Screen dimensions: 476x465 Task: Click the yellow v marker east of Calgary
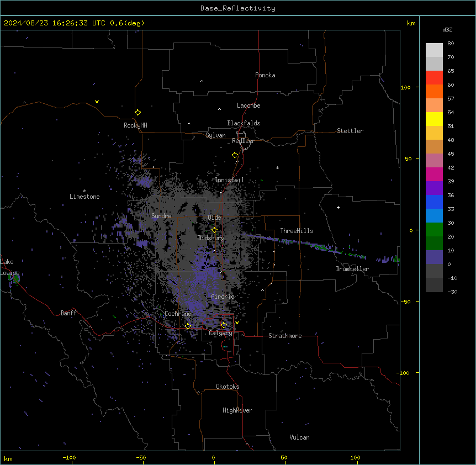tap(237, 323)
